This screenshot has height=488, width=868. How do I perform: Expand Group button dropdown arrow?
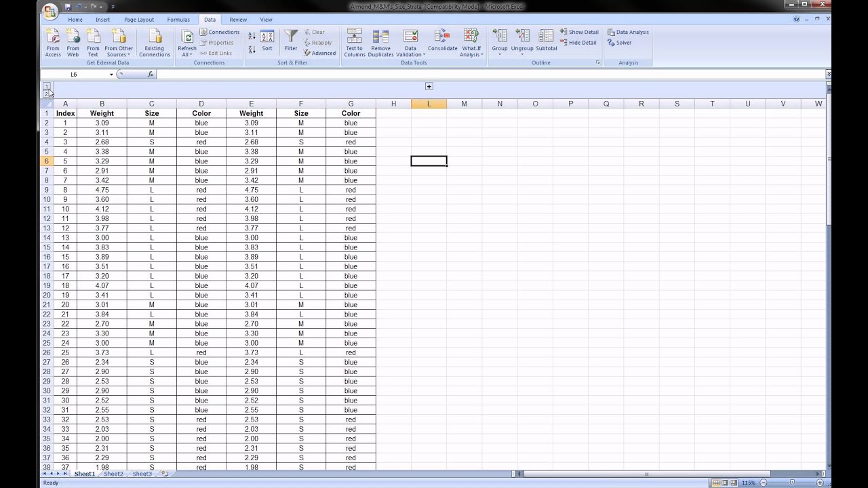pos(500,55)
